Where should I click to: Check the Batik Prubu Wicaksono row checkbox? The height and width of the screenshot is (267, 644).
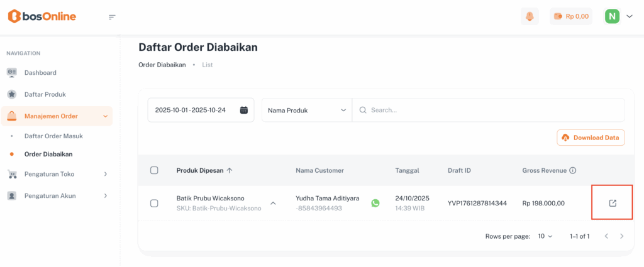154,203
